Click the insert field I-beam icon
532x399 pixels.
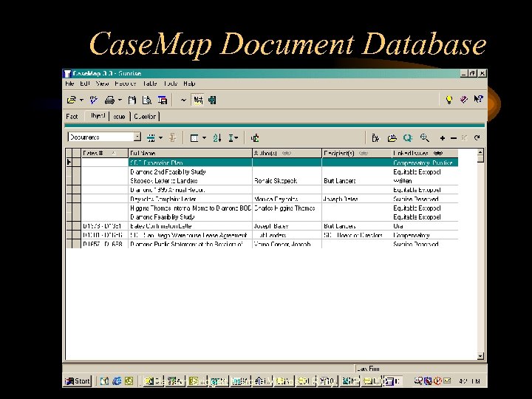point(231,137)
